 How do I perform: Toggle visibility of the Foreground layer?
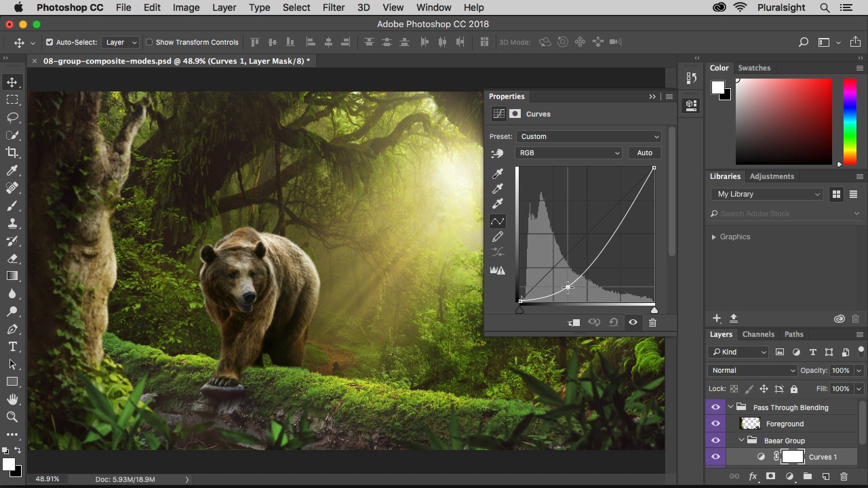coord(715,423)
